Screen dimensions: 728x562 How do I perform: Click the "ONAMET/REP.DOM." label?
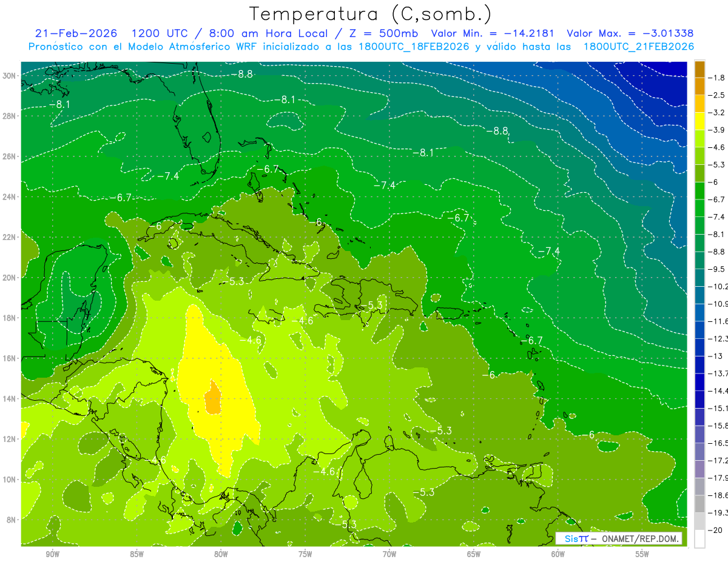(640, 538)
